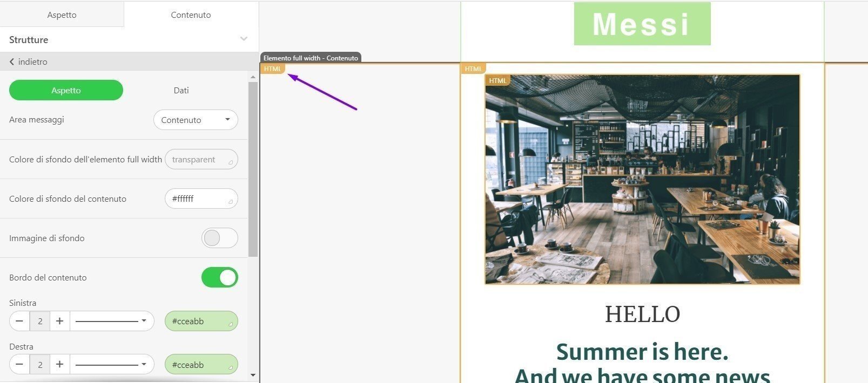
Task: Decrease the Destra border width
Action: (19, 365)
